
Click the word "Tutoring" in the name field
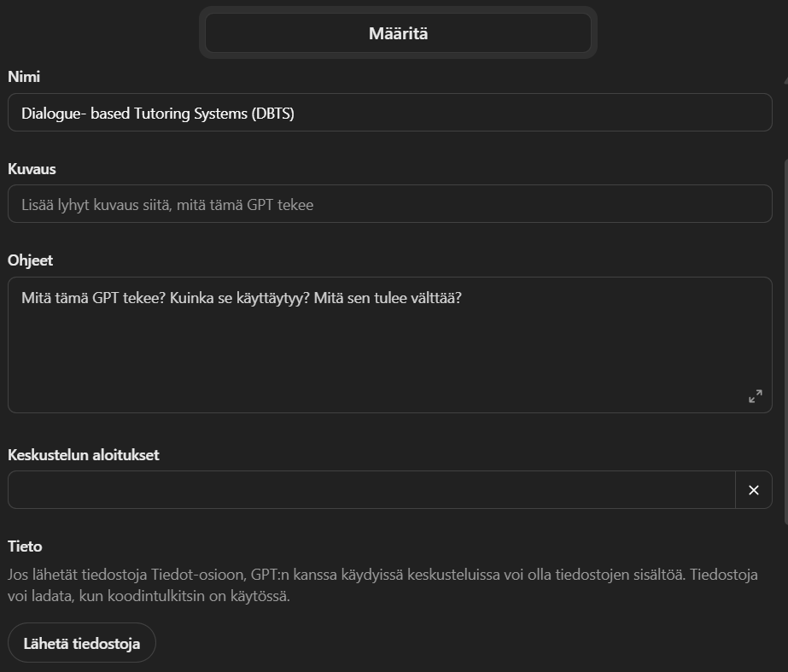point(162,114)
